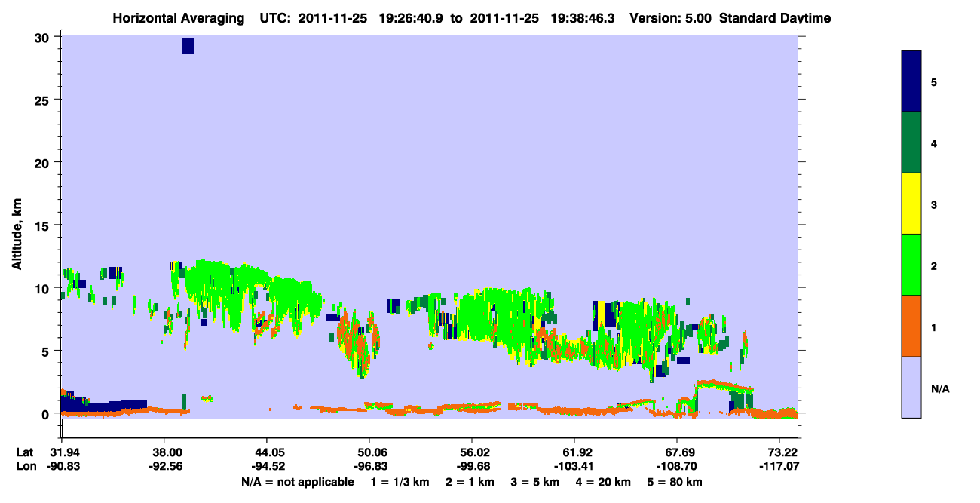980x503 pixels.
Task: Click 'Standard Daytime' in the title
Action: [775, 18]
